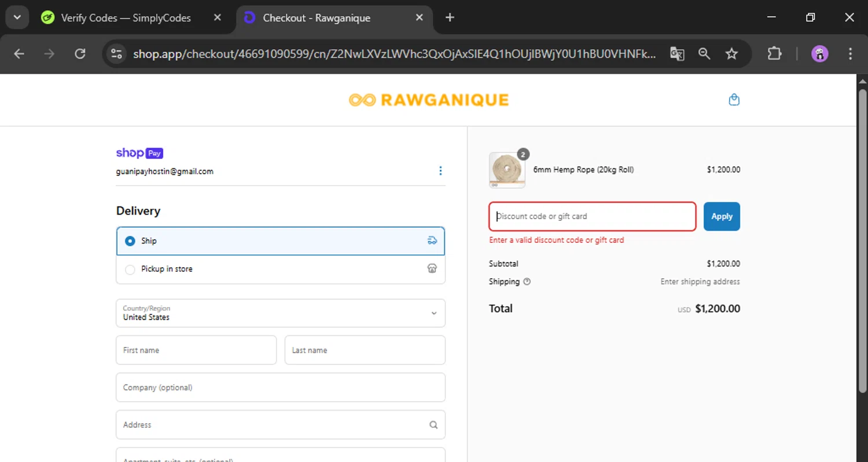Click the Discount code or gift card field
Screen dimensions: 868x462
(x=593, y=216)
